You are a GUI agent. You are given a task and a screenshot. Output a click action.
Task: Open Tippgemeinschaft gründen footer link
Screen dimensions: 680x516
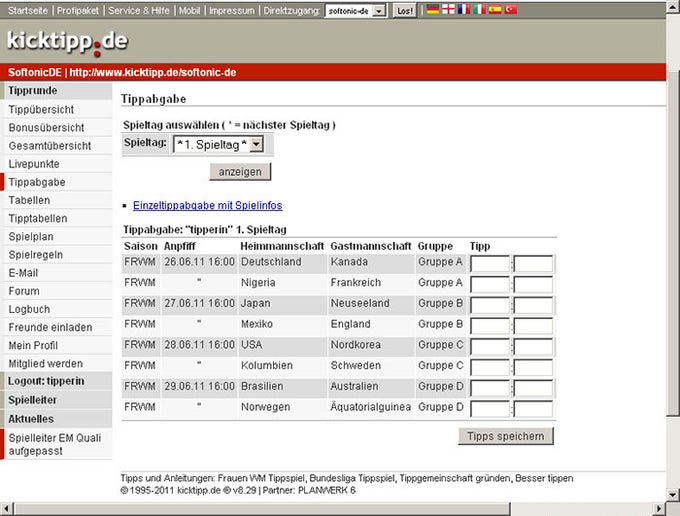[x=455, y=478]
